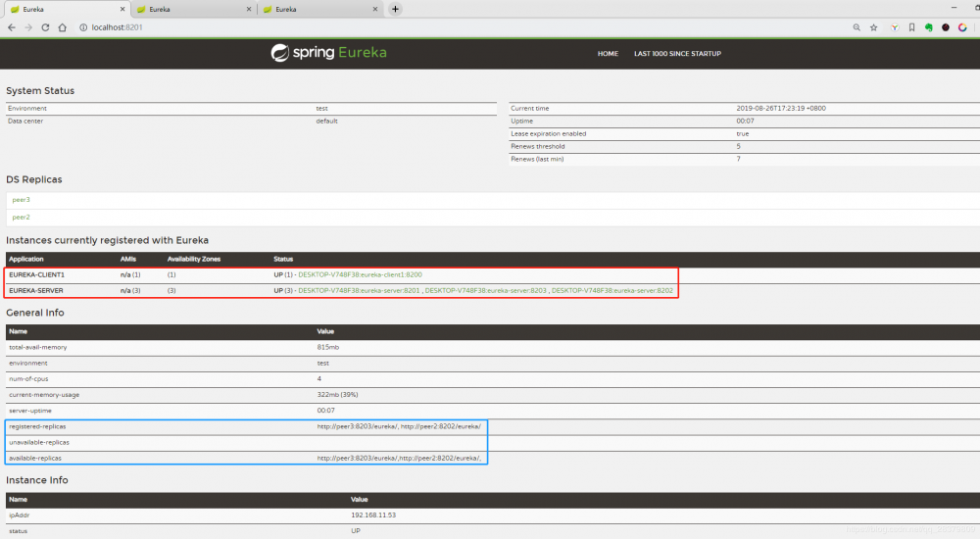Screen dimensions: 980x539
Task: Click the System Status heading
Action: 40,91
